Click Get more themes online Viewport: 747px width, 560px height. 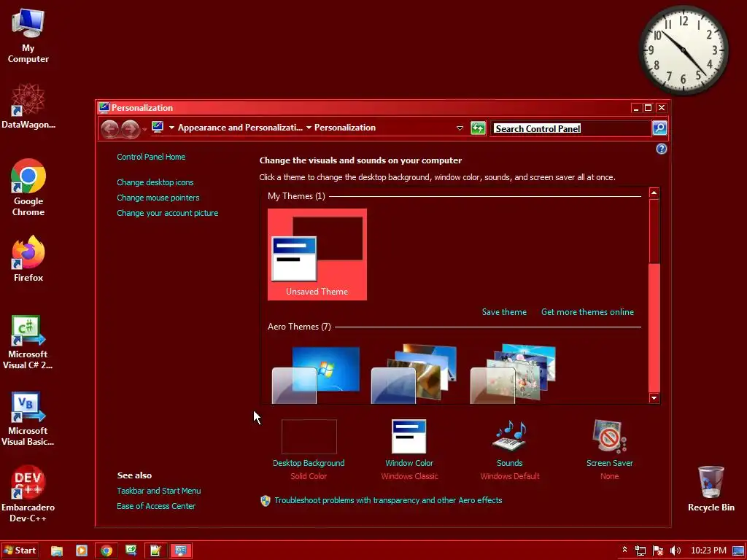point(587,312)
